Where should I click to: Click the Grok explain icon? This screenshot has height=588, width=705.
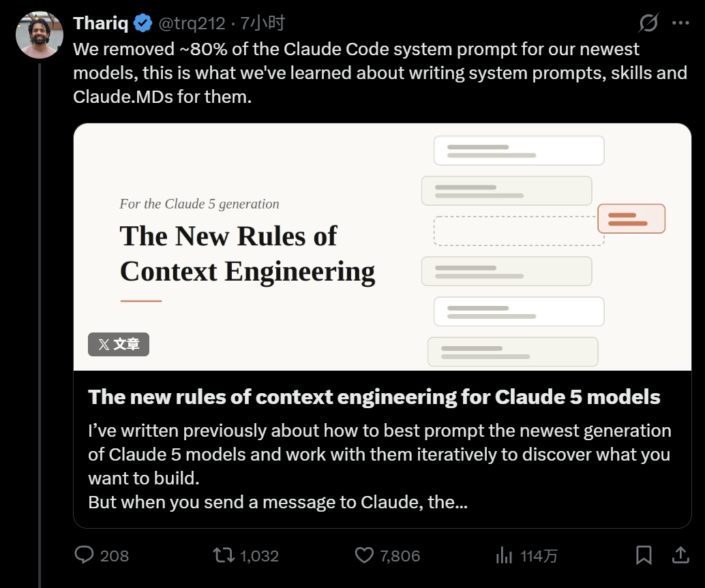point(648,22)
